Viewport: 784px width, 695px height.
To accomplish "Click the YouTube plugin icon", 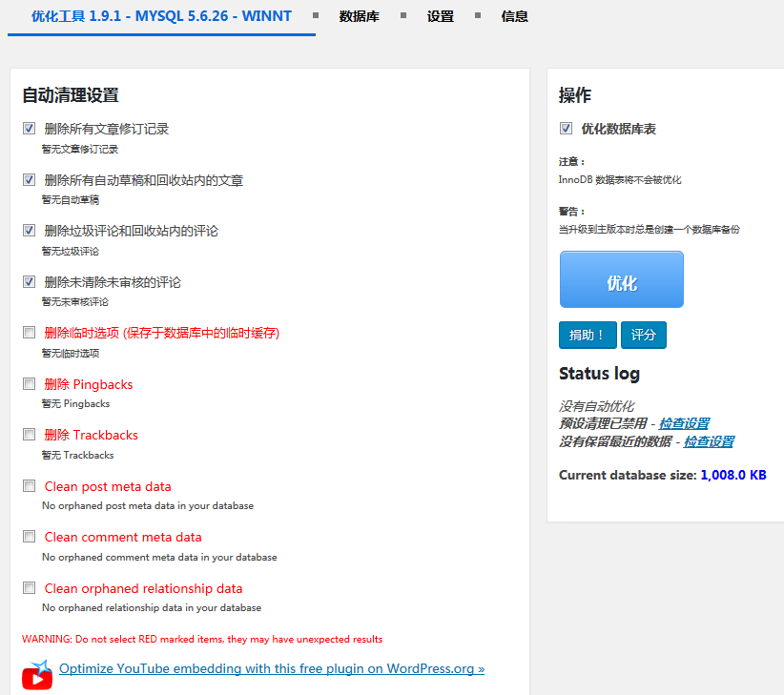I will 37,674.
